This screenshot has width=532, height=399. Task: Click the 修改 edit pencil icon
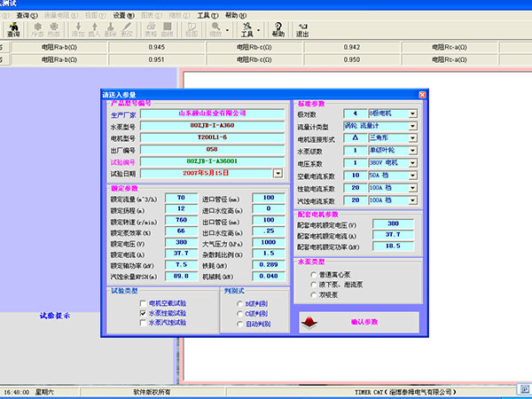[x=126, y=29]
